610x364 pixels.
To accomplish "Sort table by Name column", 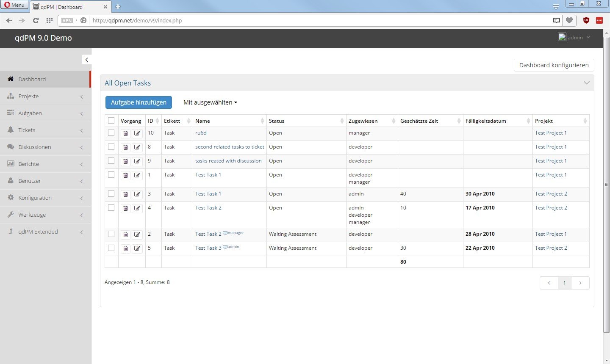I will click(x=230, y=121).
